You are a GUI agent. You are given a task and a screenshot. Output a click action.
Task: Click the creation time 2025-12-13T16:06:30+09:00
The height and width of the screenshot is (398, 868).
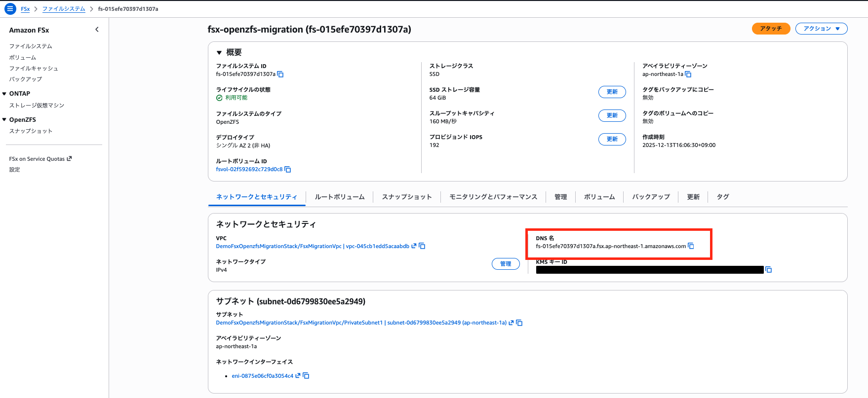coord(679,145)
